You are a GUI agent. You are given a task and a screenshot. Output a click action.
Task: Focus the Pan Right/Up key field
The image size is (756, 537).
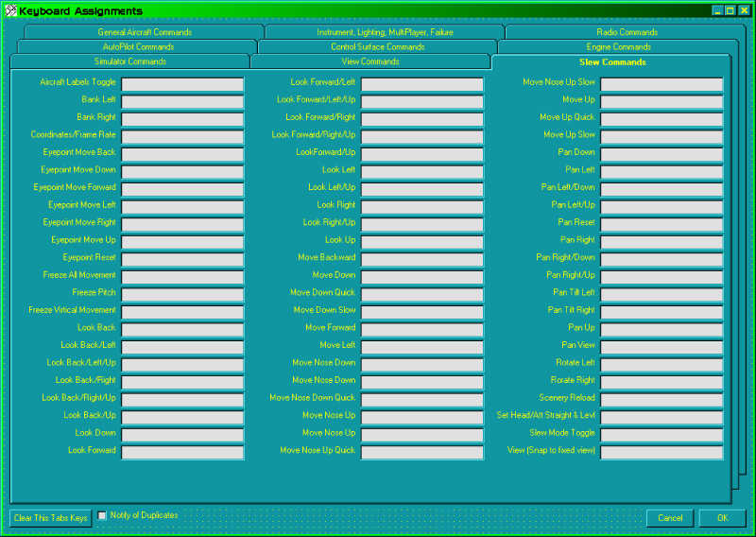(x=661, y=277)
